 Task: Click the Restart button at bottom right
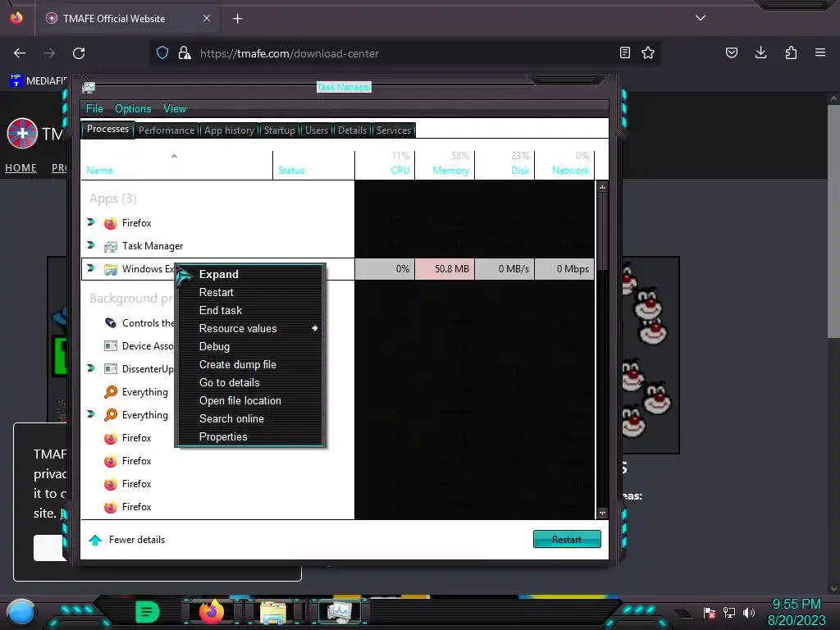point(567,540)
